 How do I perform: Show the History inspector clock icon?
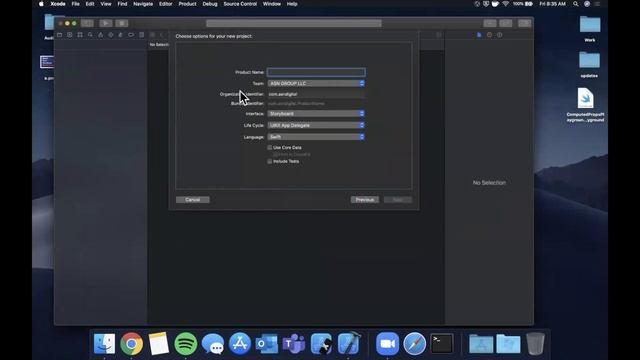click(489, 35)
